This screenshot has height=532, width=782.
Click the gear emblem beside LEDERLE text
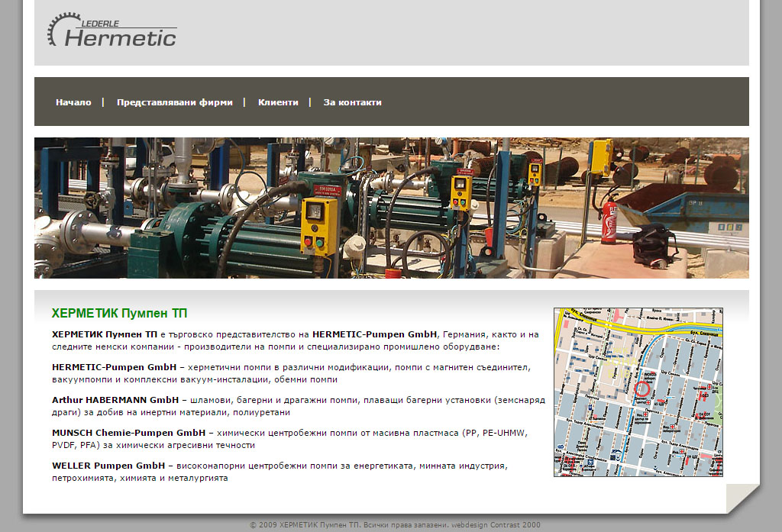(x=57, y=29)
